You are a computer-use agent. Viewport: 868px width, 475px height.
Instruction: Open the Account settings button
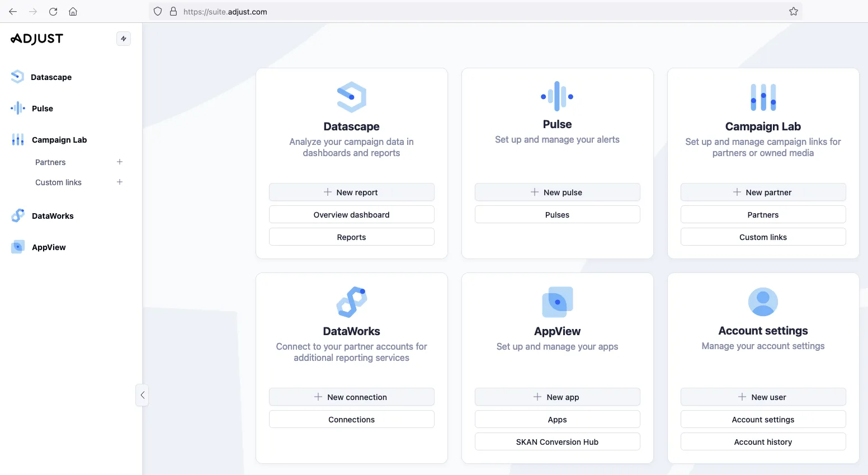click(x=763, y=419)
